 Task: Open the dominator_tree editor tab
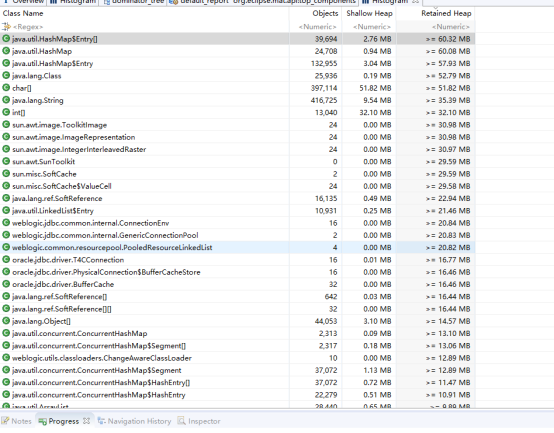click(x=134, y=2)
